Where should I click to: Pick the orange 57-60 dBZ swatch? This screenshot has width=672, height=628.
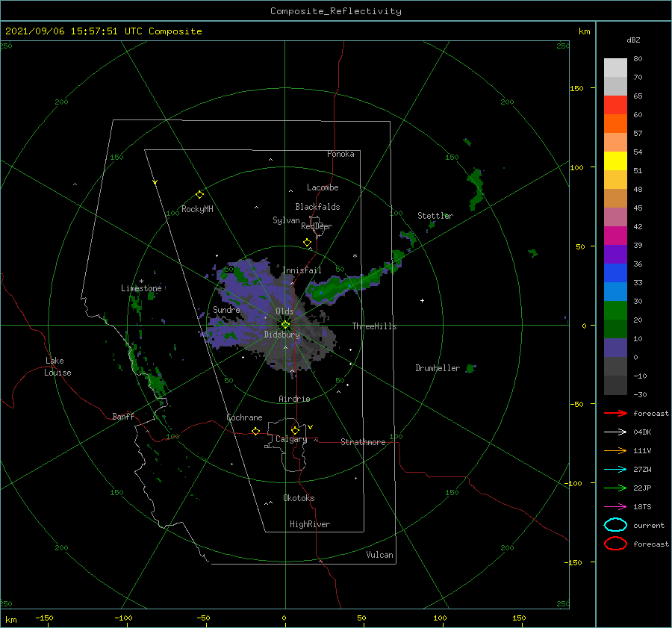click(x=615, y=124)
